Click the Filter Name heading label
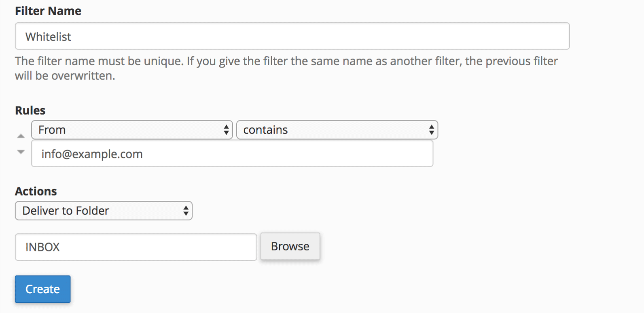Viewport: 644px width, 313px height. (x=48, y=11)
